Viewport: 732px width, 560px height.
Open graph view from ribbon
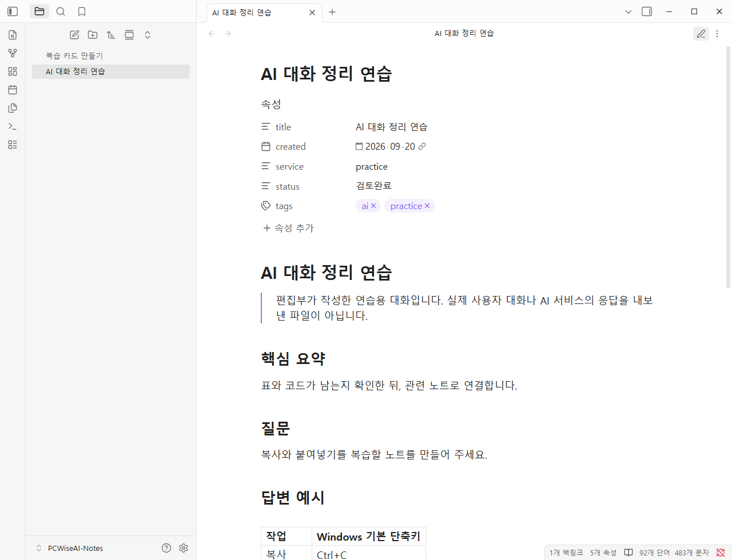[13, 53]
